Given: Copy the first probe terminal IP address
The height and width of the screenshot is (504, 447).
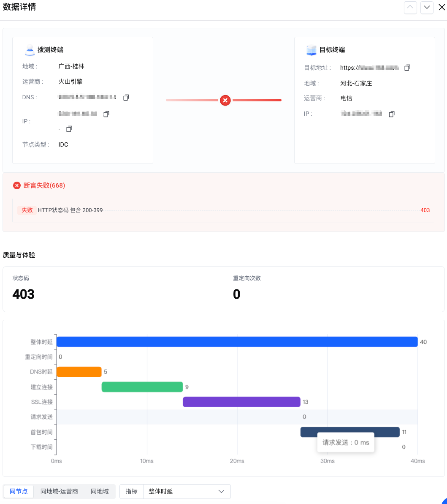Looking at the screenshot, I should (x=106, y=114).
